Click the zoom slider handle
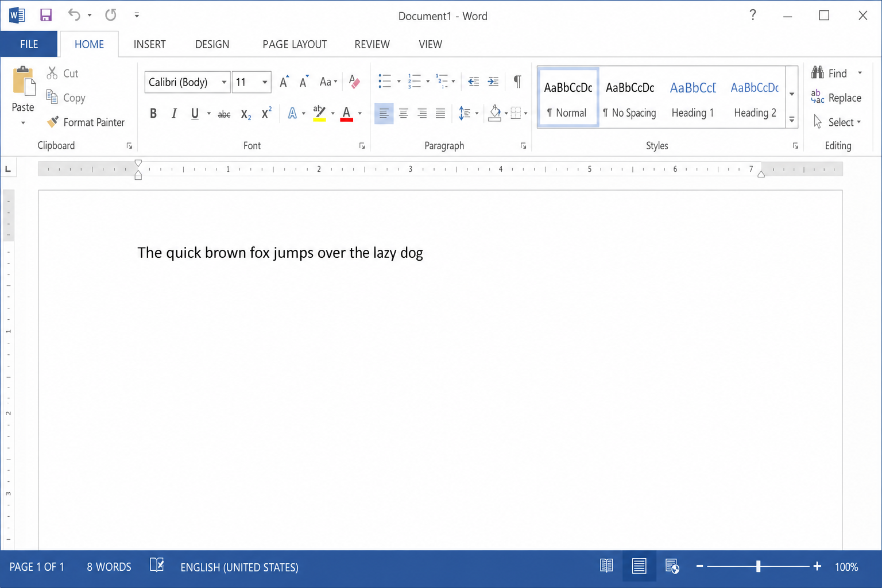The width and height of the screenshot is (882, 588). [x=759, y=567]
